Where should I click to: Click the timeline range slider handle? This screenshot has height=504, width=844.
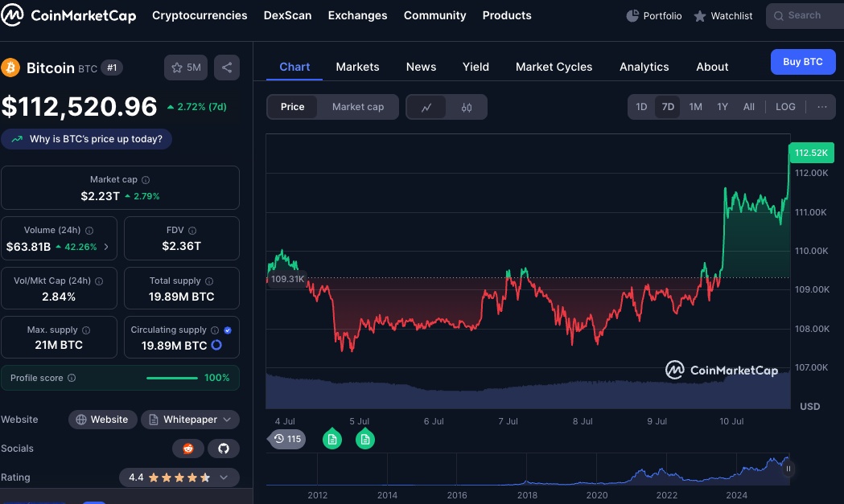(x=788, y=469)
